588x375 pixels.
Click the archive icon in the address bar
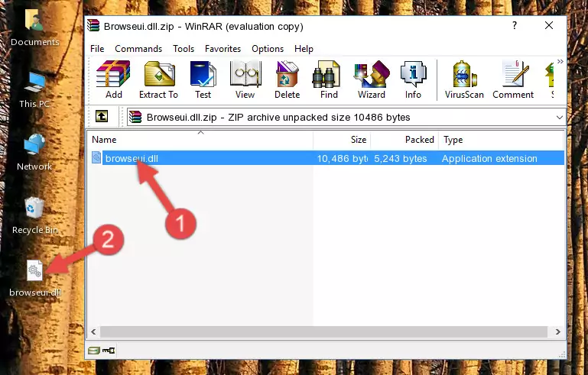[x=135, y=117]
